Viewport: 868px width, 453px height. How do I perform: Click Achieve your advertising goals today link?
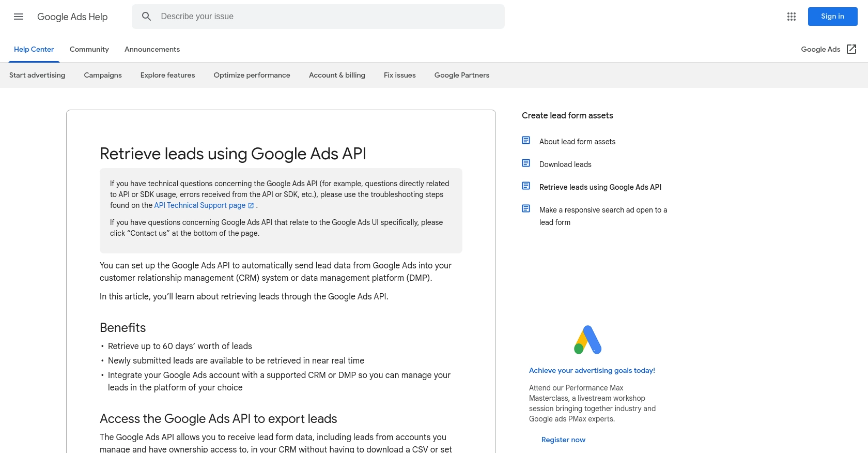592,370
